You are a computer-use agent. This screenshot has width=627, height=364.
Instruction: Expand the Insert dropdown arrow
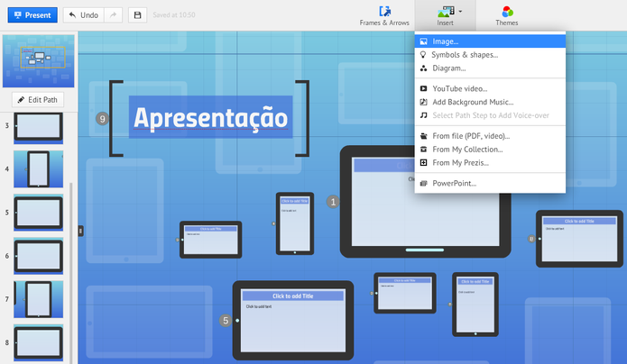(460, 12)
